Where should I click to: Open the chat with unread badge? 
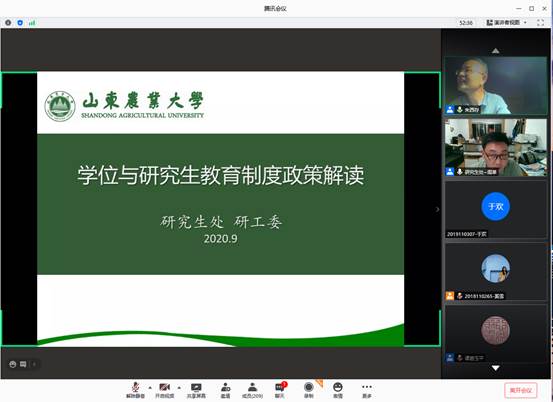coord(280,390)
